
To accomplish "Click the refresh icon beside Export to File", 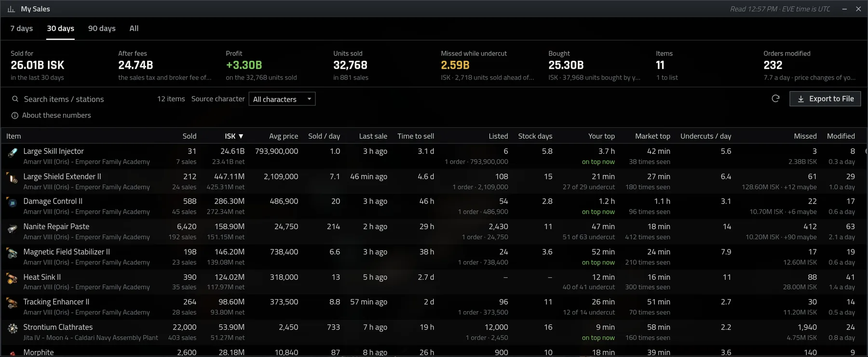I will [775, 98].
